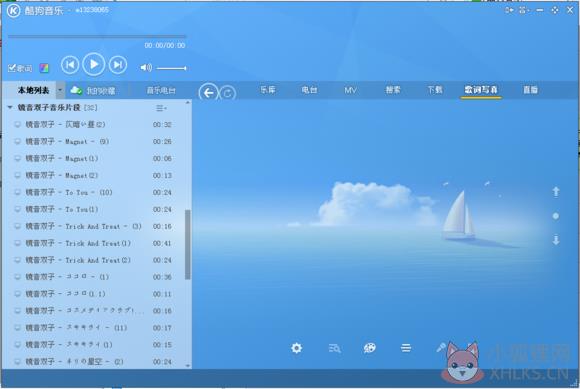Click the icon beside To You(1)
This screenshot has height=389, width=580.
tap(17, 209)
